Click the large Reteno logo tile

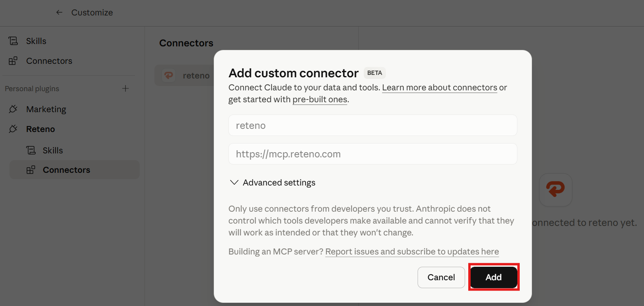click(556, 189)
